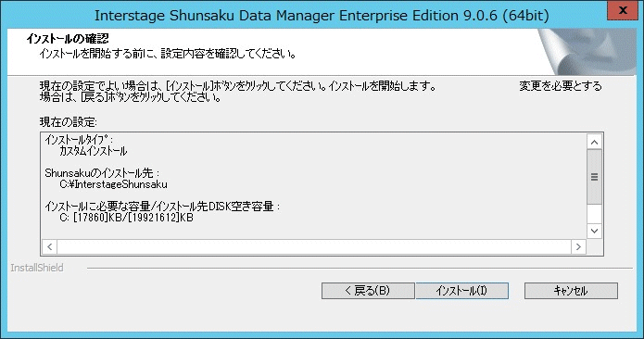The width and height of the screenshot is (644, 339).
Task: Click the C: [17860]KB/[19921612]KB capacity line
Action: click(x=127, y=218)
